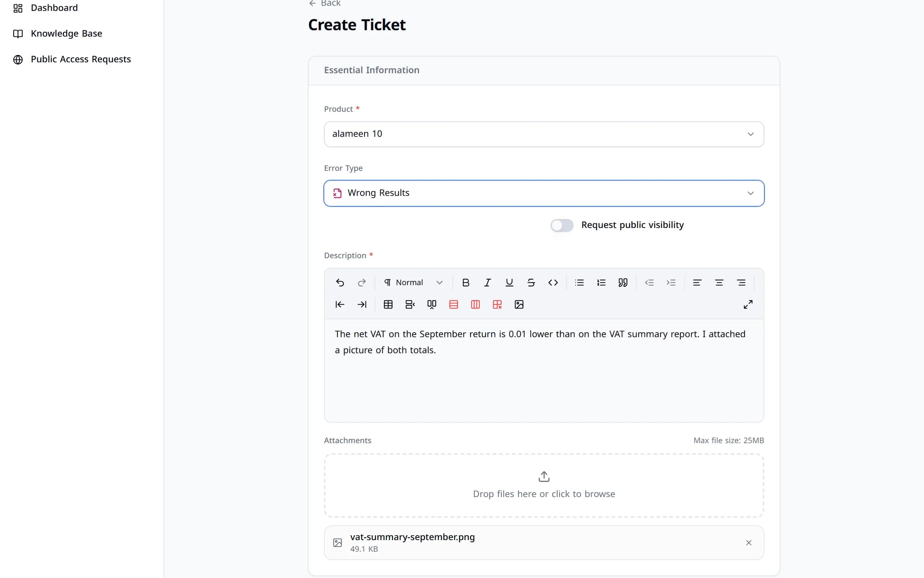
Task: Remove the vat-summary-september.png attachment
Action: coord(748,543)
